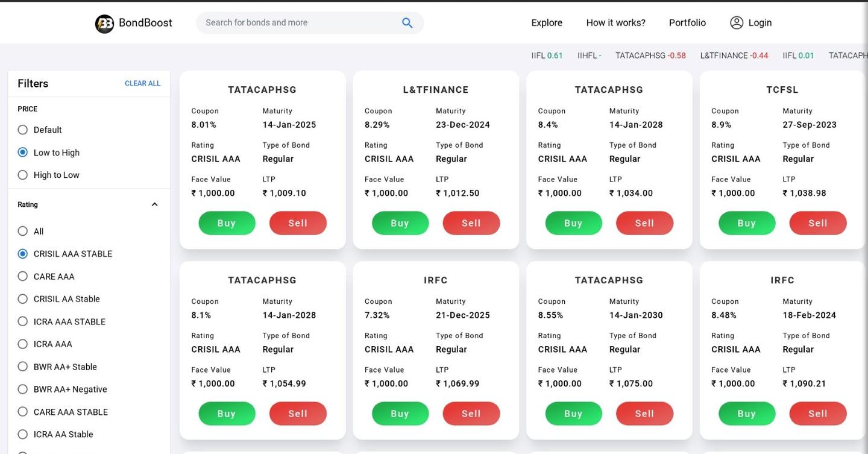Click the BondBoost logo icon
The image size is (868, 454).
(104, 24)
